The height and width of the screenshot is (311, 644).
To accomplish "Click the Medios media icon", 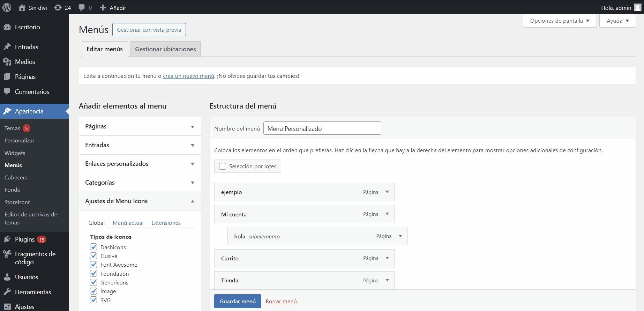I will point(7,62).
